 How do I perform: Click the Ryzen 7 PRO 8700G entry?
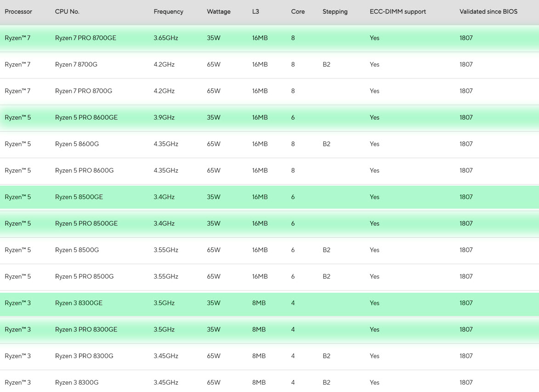pyautogui.click(x=84, y=91)
